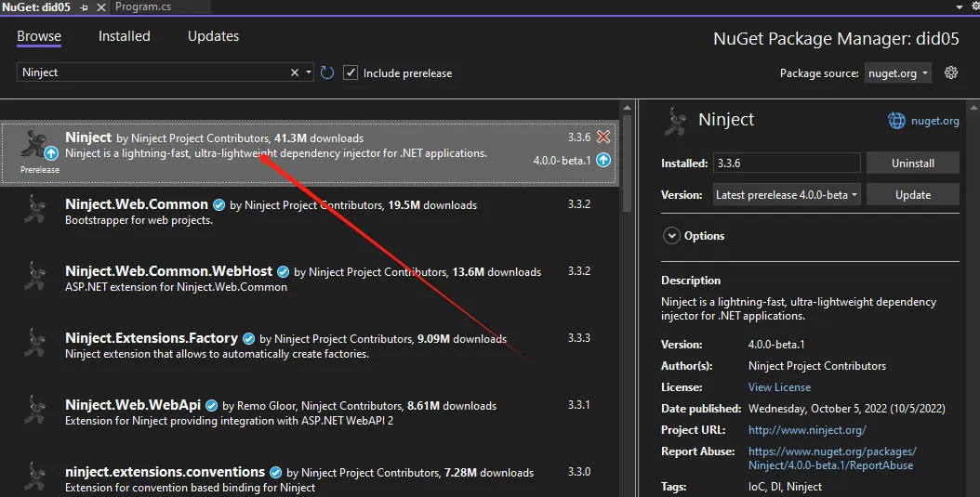The width and height of the screenshot is (980, 497).
Task: Click the Ninject.Web.Common package icon
Action: point(35,209)
